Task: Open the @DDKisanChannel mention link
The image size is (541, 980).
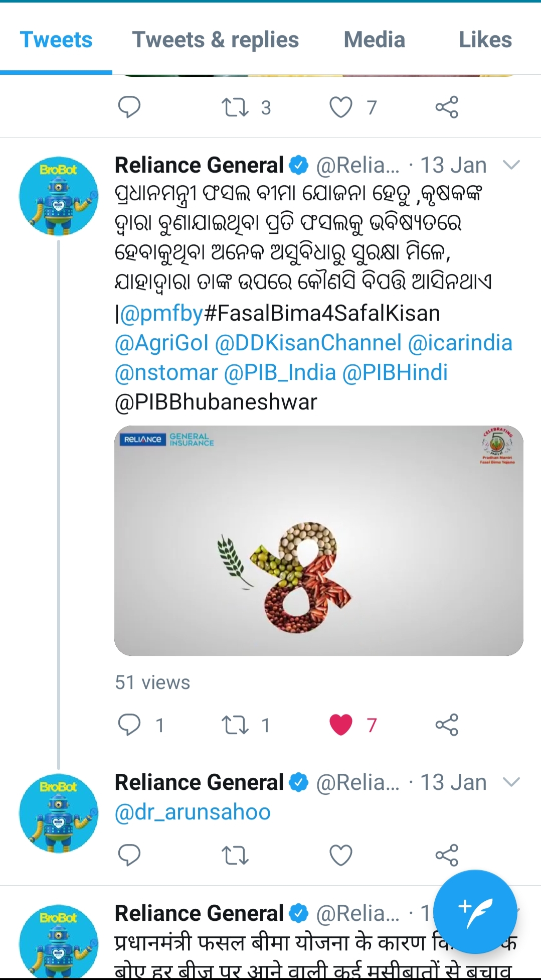Action: [308, 343]
